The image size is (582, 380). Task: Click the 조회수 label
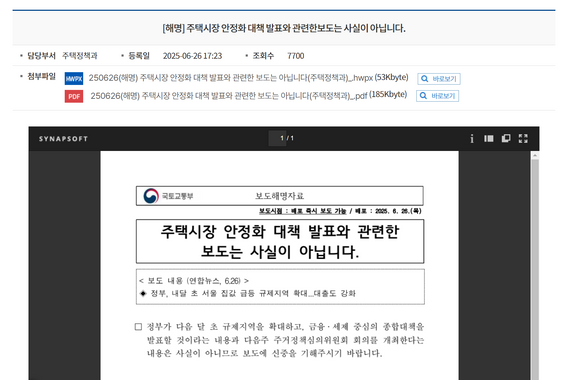tap(263, 56)
